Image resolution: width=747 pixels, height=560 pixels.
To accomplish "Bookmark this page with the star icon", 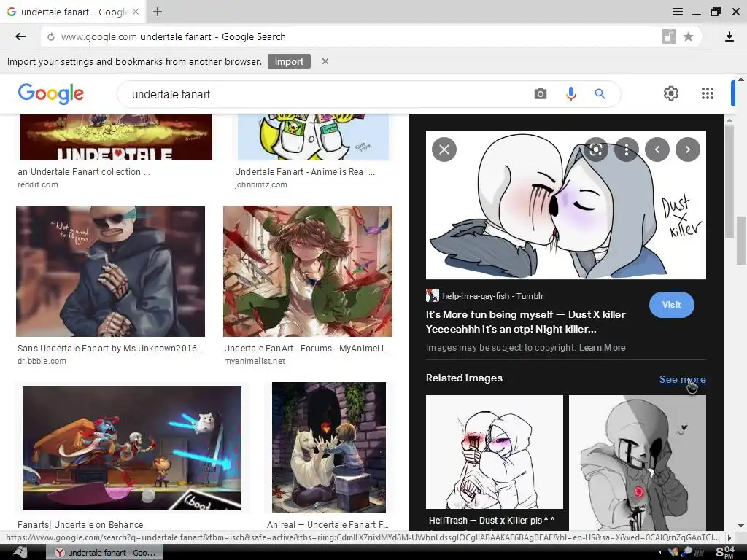I will coord(688,36).
